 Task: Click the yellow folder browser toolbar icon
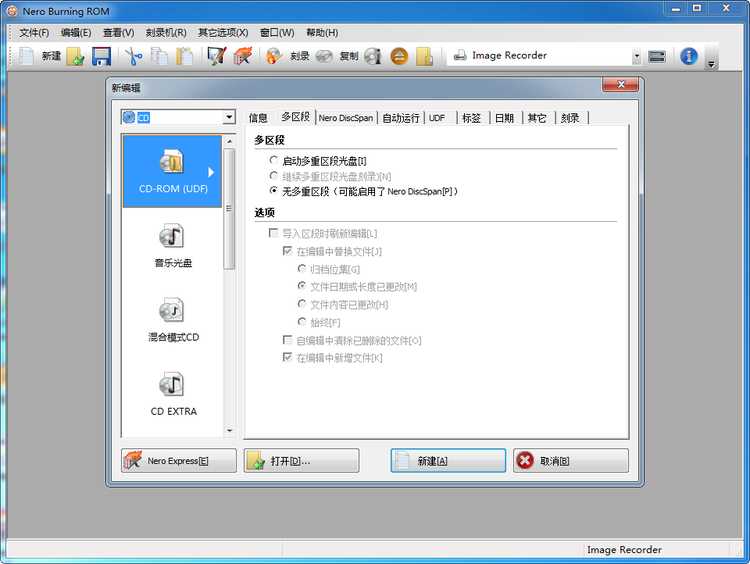424,56
